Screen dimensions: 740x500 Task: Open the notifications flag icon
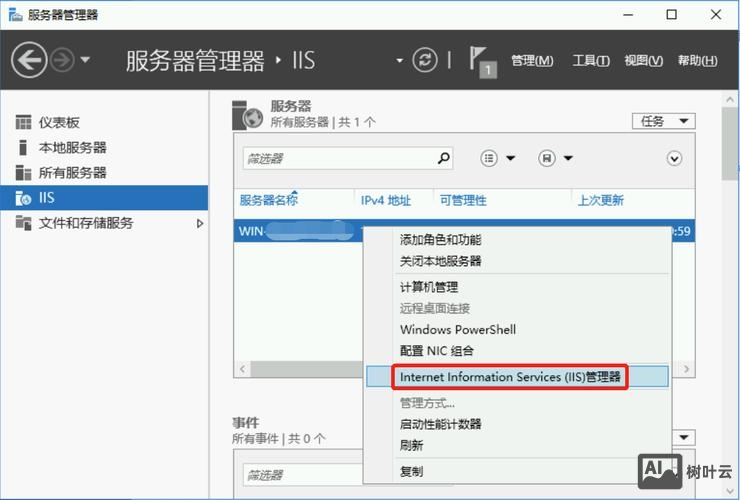click(482, 61)
